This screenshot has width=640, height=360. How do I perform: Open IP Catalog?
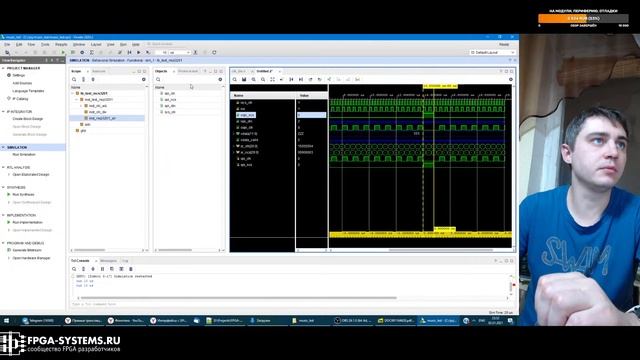20,98
